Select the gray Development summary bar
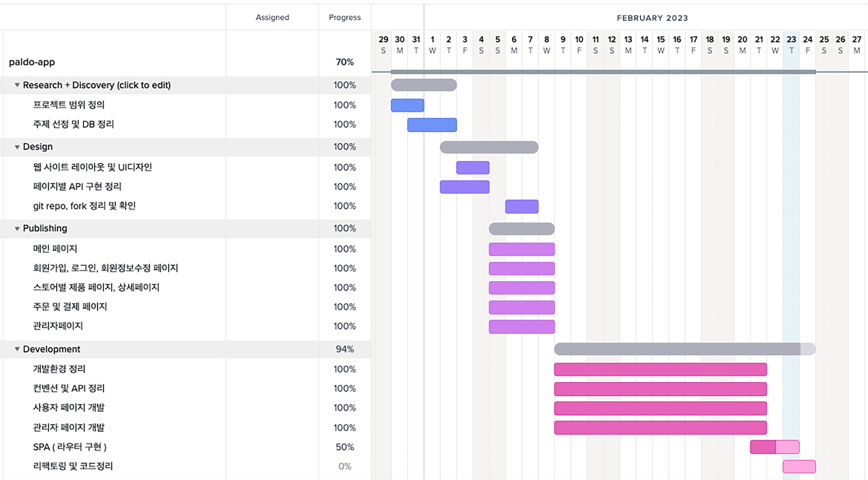The width and height of the screenshot is (868, 480). tap(676, 349)
